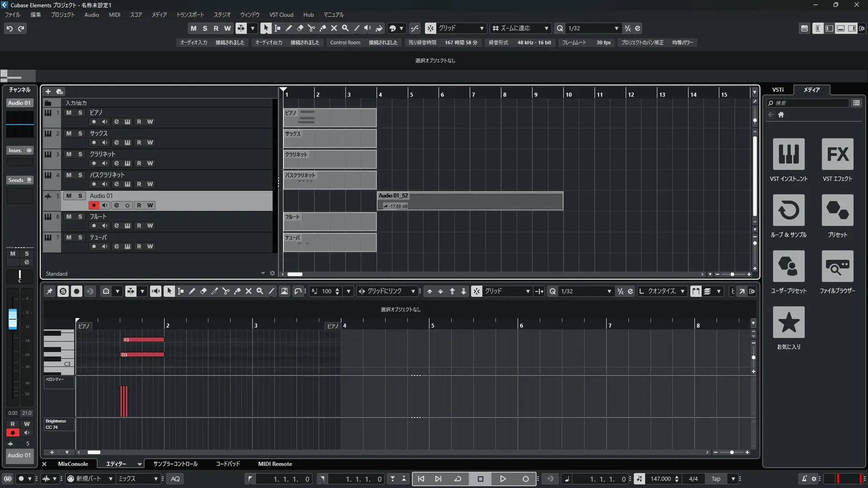Click the Tap tempo button

[x=716, y=479]
